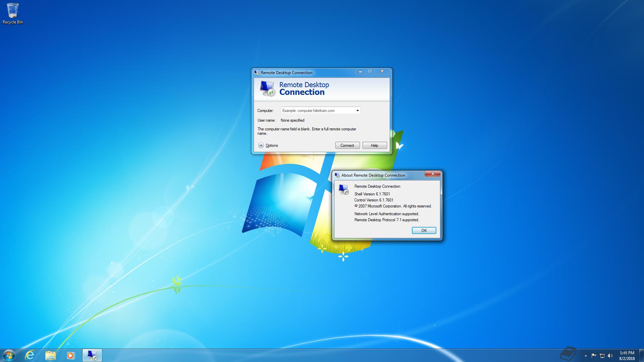Click the Remote Desktop Connection title bar icon
The height and width of the screenshot is (362, 644).
[x=257, y=72]
